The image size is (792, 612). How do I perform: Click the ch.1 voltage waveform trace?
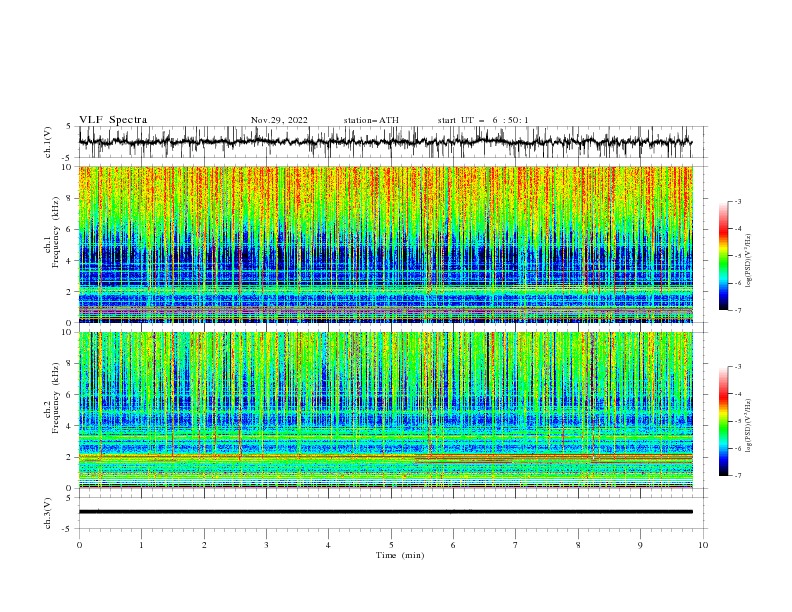point(385,142)
